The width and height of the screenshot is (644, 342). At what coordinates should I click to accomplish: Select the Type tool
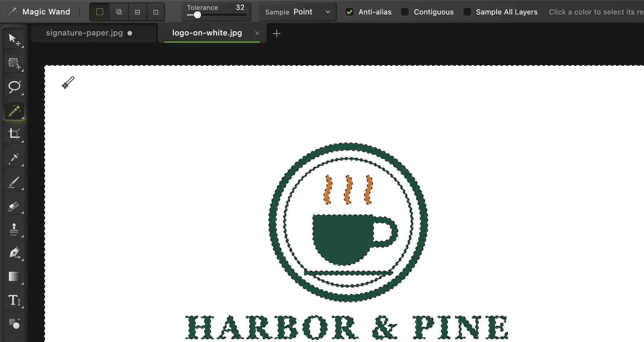click(x=14, y=300)
